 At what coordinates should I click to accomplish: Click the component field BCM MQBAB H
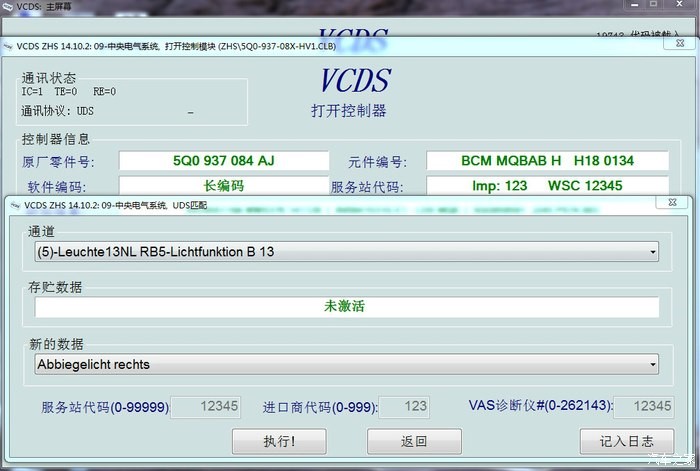(x=547, y=161)
